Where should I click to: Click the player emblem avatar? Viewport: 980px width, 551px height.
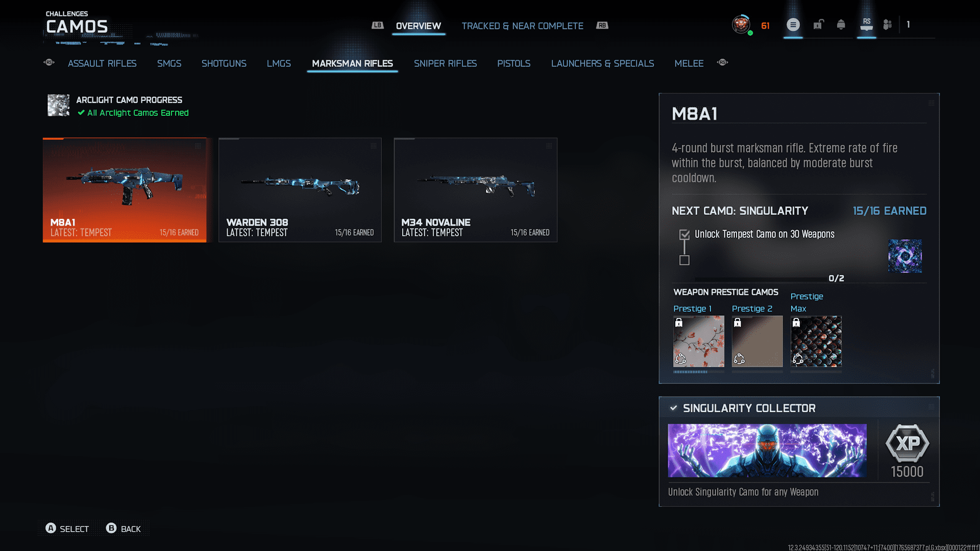click(x=741, y=24)
